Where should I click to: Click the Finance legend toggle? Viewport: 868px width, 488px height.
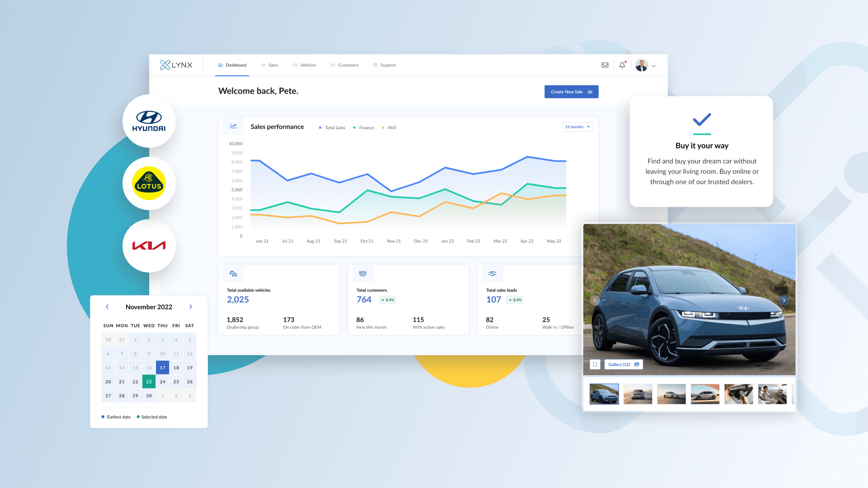pyautogui.click(x=365, y=127)
